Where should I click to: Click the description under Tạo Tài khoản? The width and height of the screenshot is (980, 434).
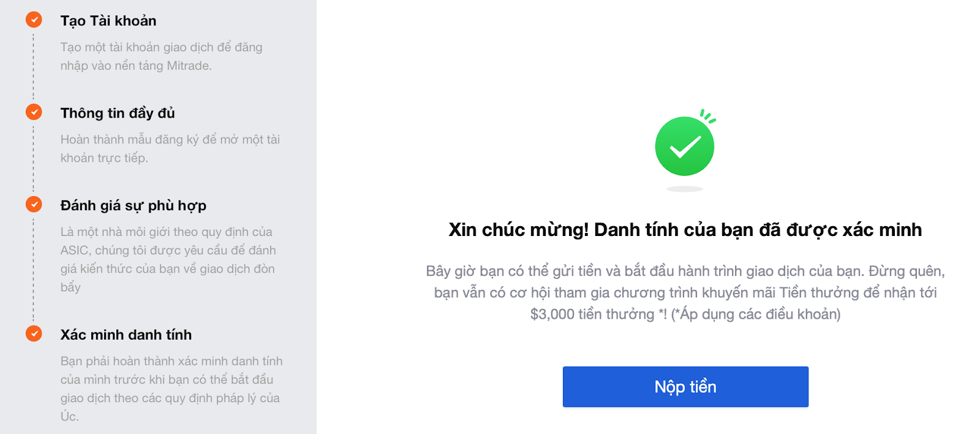[161, 56]
